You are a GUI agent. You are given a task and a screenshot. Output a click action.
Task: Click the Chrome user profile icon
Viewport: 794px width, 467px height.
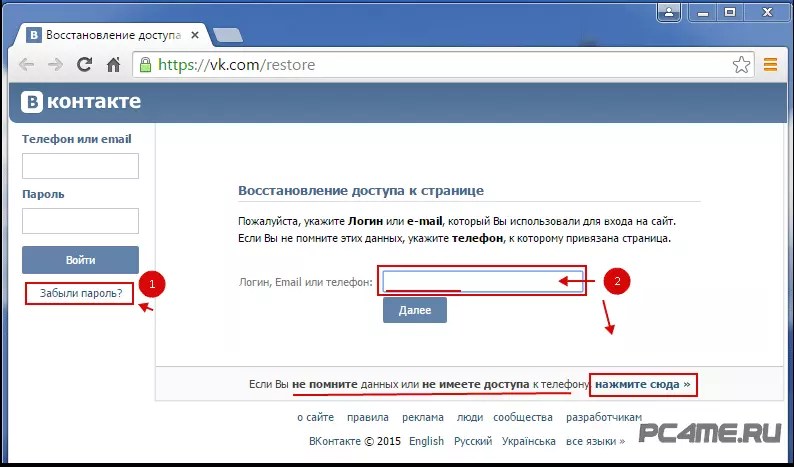point(669,13)
